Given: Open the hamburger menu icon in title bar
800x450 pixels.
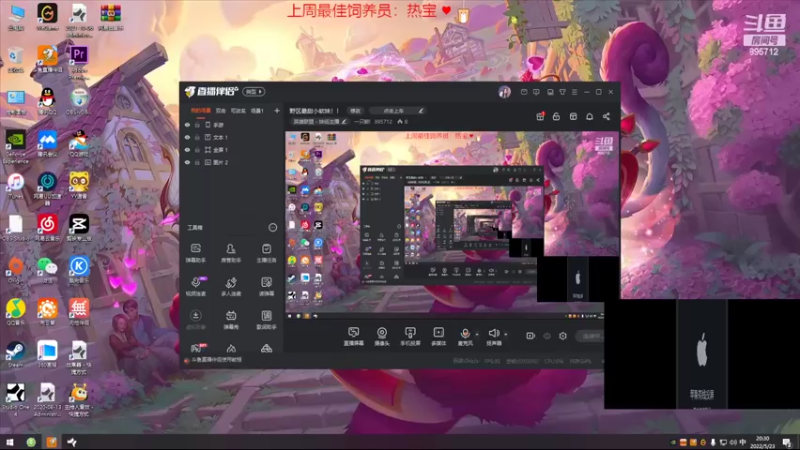Looking at the screenshot, I should coord(574,92).
